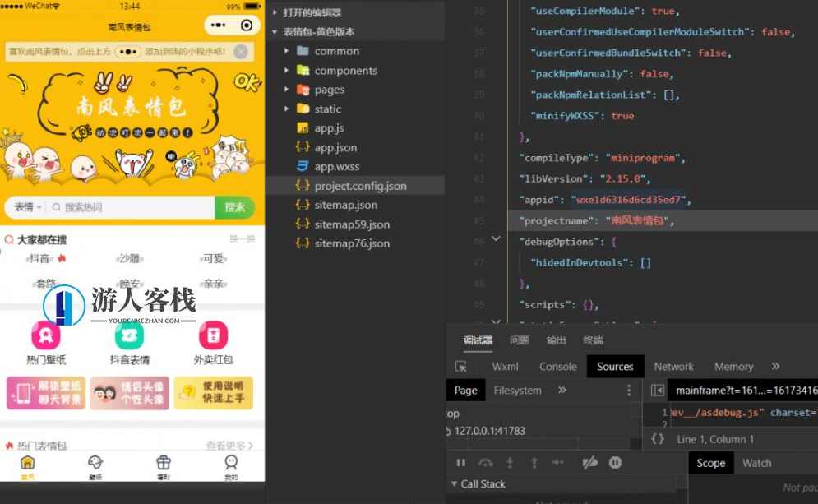Click the pause script execution icon
This screenshot has width=818, height=504.
(460, 463)
